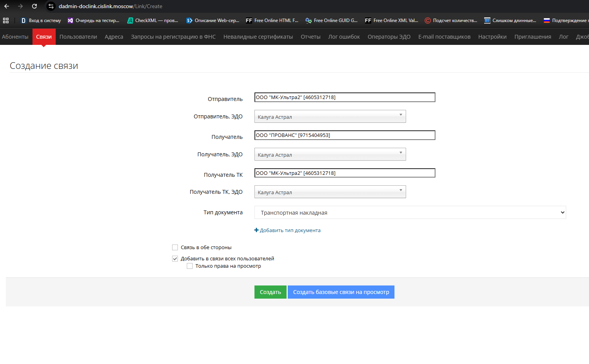This screenshot has width=589, height=364.
Task: Open the 'Абоненты' navigation tab
Action: click(x=15, y=37)
